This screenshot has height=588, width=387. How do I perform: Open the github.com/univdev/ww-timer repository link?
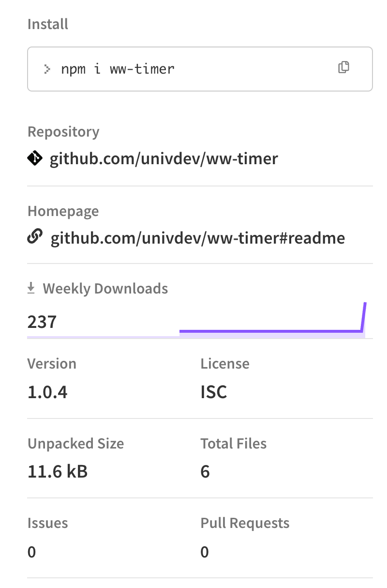pyautogui.click(x=164, y=159)
